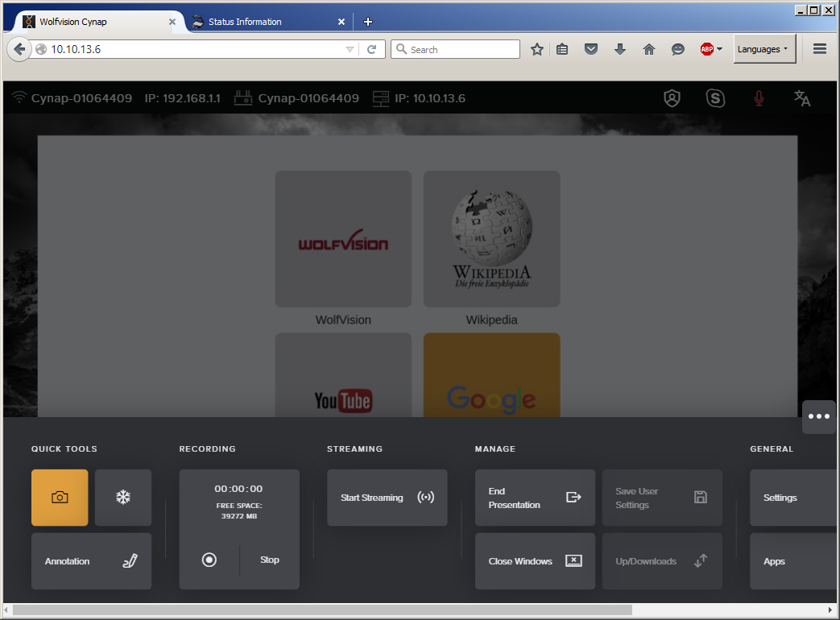
Task: Go to the browser home page
Action: pos(649,49)
